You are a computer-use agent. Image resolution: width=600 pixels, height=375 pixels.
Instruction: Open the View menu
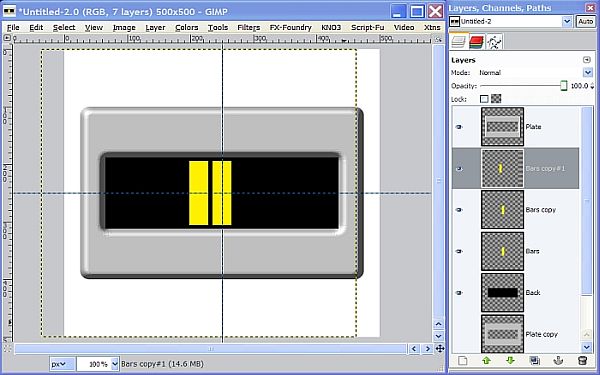[94, 28]
